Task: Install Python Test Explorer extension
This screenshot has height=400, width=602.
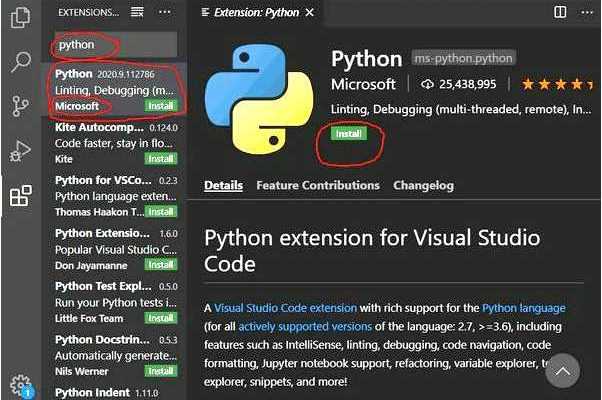Action: pyautogui.click(x=161, y=318)
